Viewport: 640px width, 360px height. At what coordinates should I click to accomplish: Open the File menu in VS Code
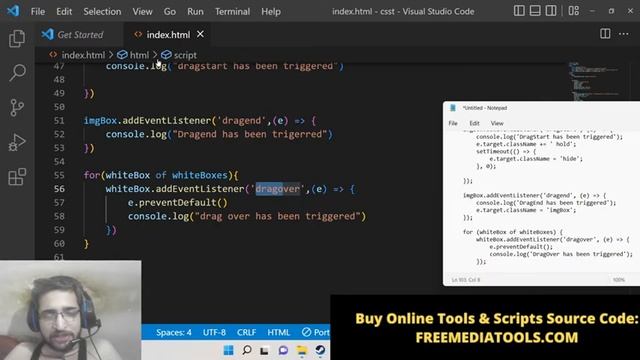[38, 11]
